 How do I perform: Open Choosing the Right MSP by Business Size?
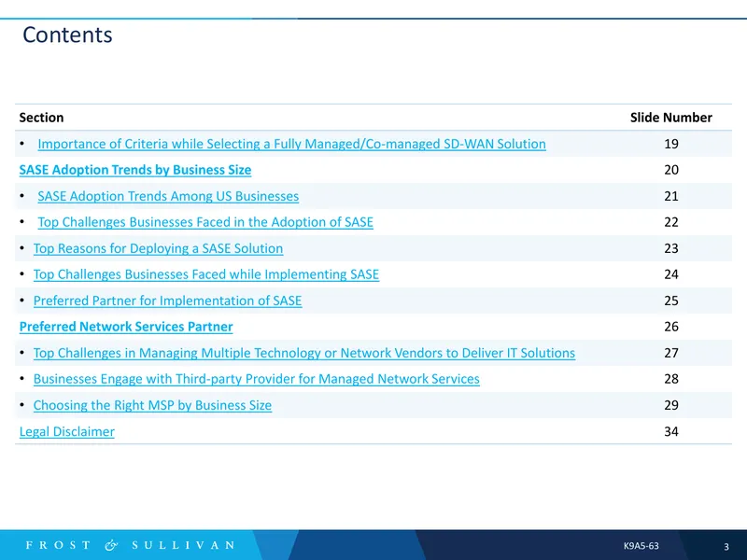click(152, 405)
